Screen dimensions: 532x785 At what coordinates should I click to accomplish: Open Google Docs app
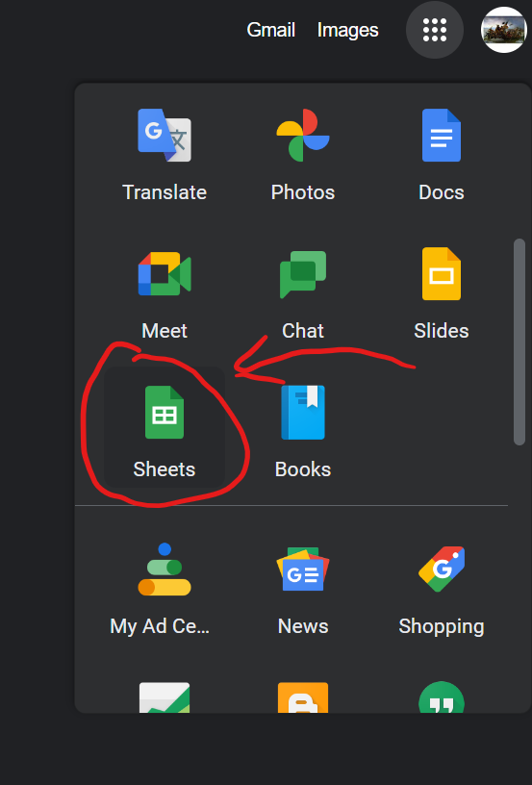441,154
